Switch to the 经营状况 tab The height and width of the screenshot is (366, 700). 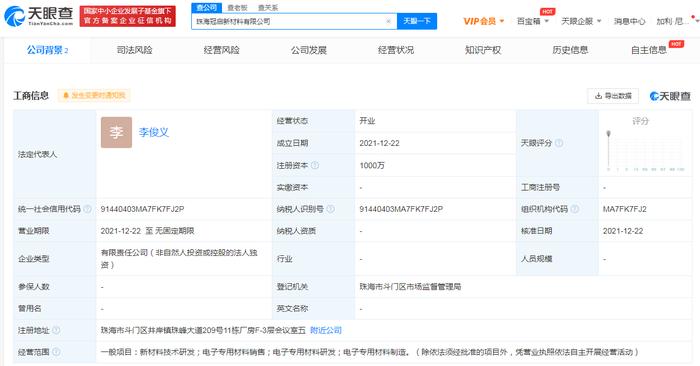click(x=396, y=50)
